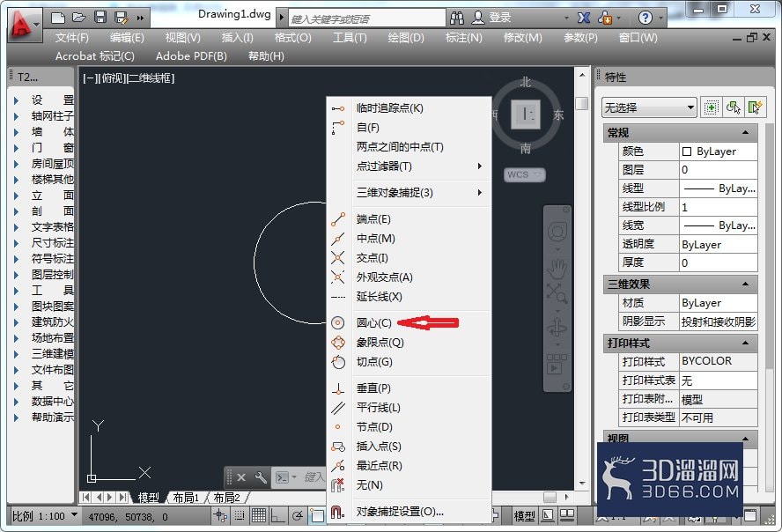Select the Insertion point snap icon

pos(338,447)
